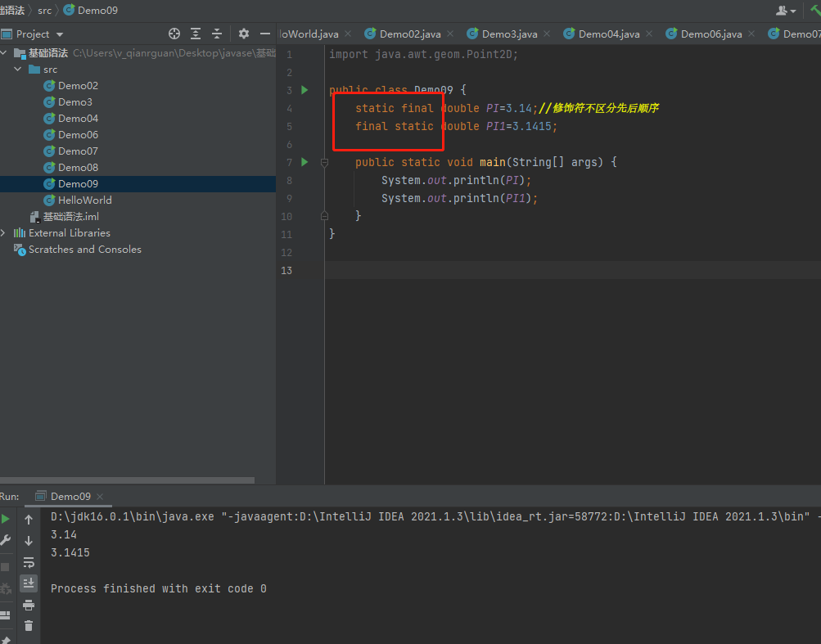Click the wrench icon in Run toolbar
Viewport: 821px width, 644px height.
(6, 540)
